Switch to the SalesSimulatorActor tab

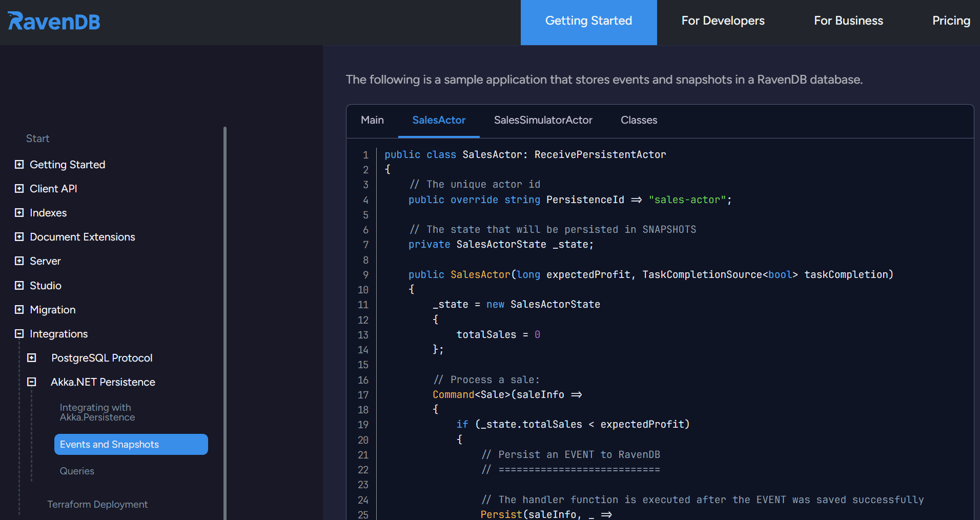click(543, 121)
